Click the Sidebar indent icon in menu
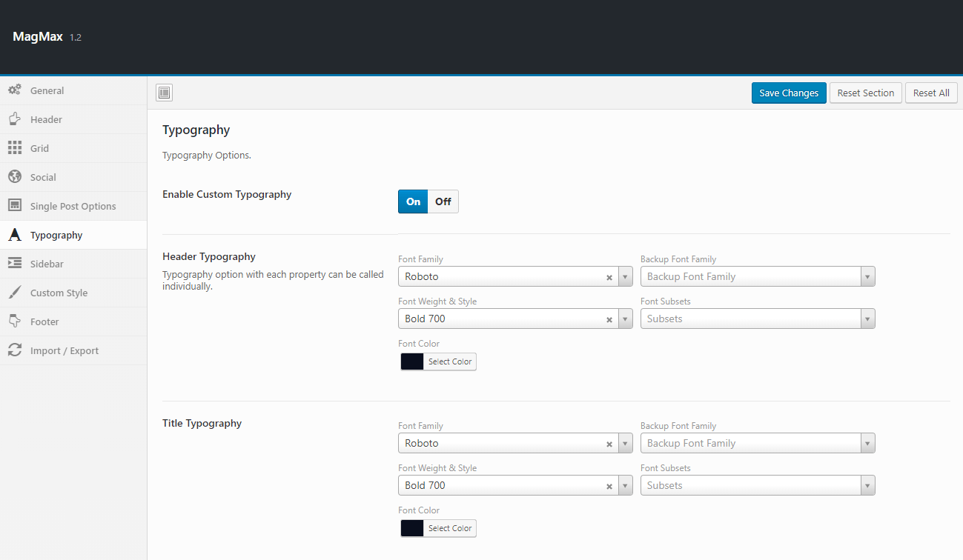The width and height of the screenshot is (963, 560). pyautogui.click(x=15, y=264)
